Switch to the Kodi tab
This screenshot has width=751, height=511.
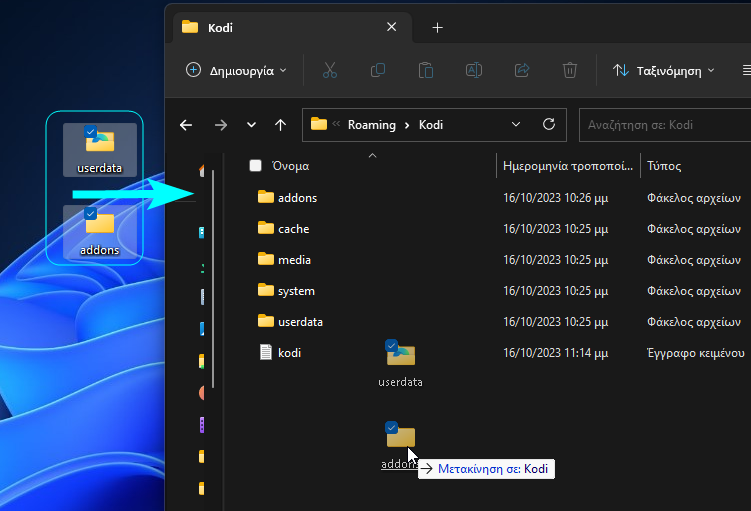(292, 27)
